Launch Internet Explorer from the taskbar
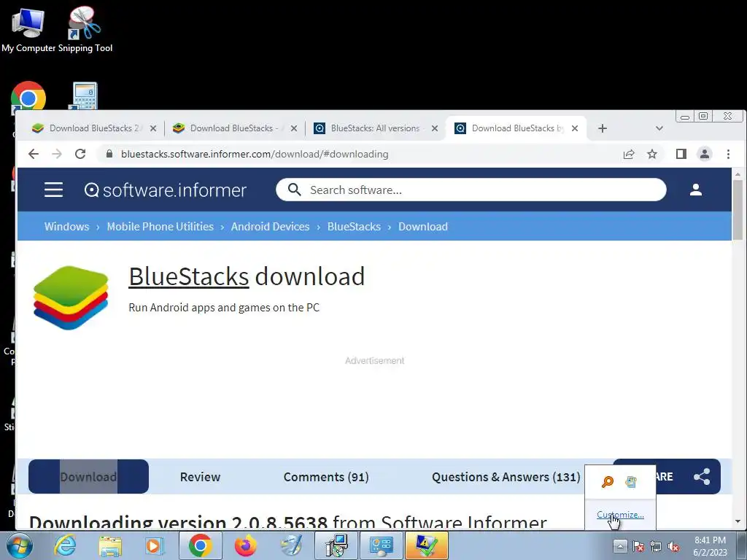The width and height of the screenshot is (747, 560). 65,545
